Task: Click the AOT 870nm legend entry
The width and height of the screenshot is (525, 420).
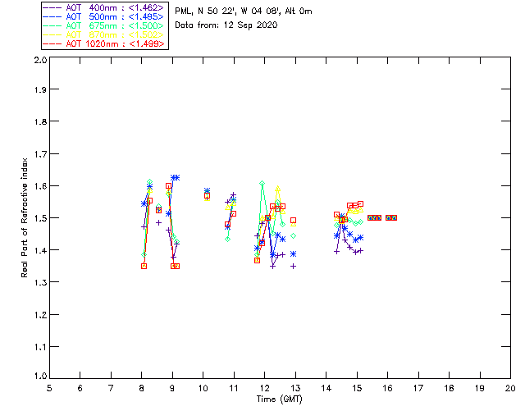Action: pyautogui.click(x=103, y=34)
